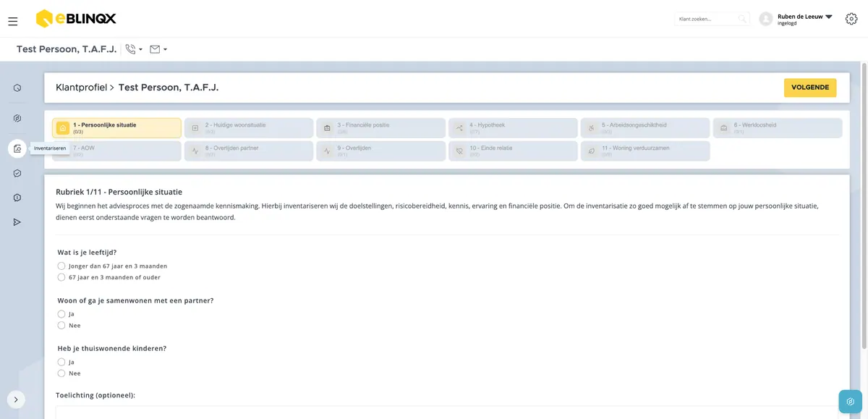
Task: Click the teal floating button icon
Action: coord(850,402)
